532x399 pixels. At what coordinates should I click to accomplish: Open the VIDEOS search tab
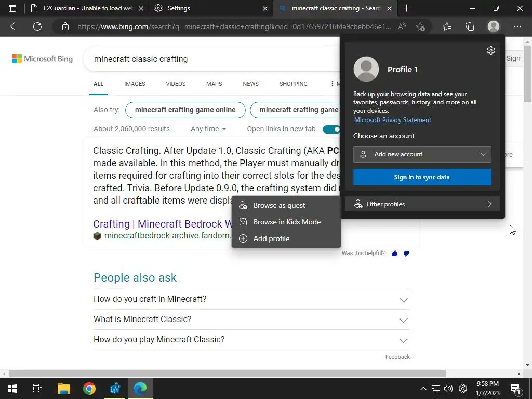click(x=176, y=84)
